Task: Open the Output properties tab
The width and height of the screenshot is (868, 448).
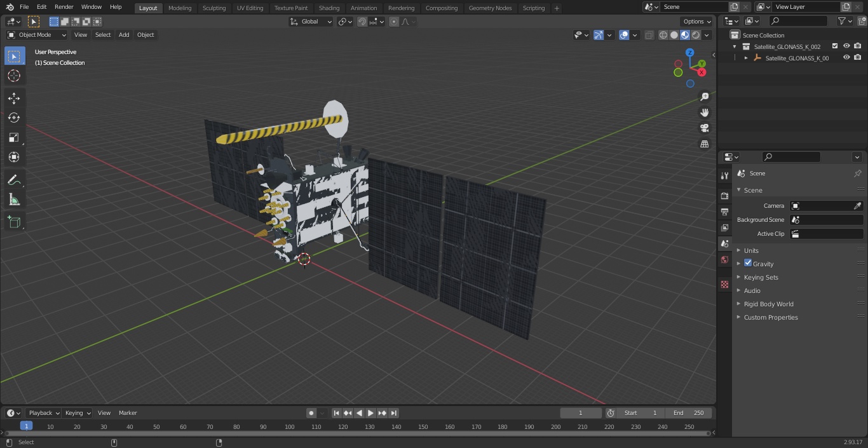Action: tap(724, 212)
